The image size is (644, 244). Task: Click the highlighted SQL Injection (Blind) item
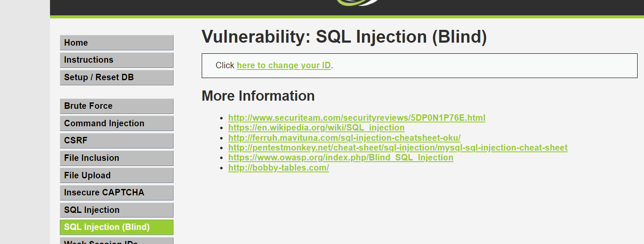(117, 227)
